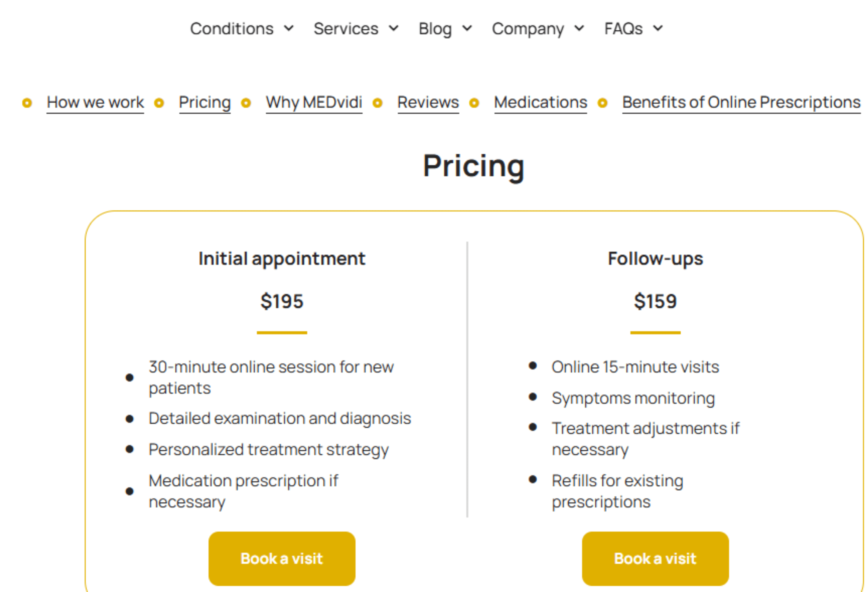Open the Services menu item
Image resolution: width=868 pixels, height=592 pixels.
[346, 29]
